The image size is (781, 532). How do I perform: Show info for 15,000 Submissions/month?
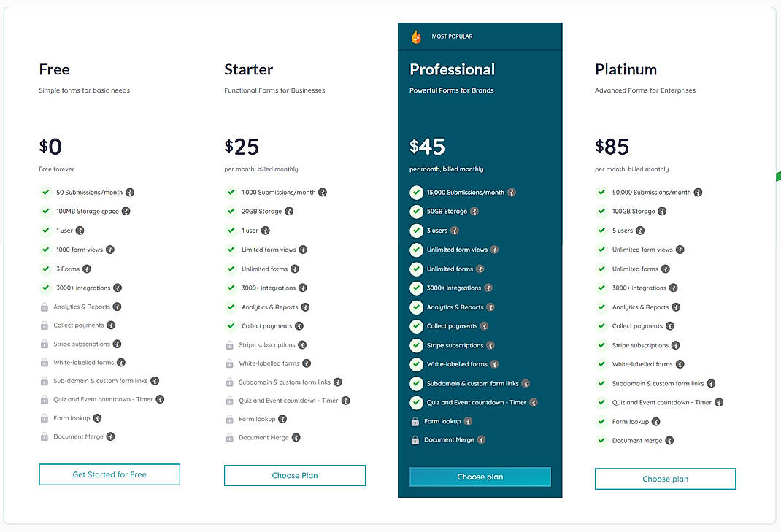click(512, 192)
